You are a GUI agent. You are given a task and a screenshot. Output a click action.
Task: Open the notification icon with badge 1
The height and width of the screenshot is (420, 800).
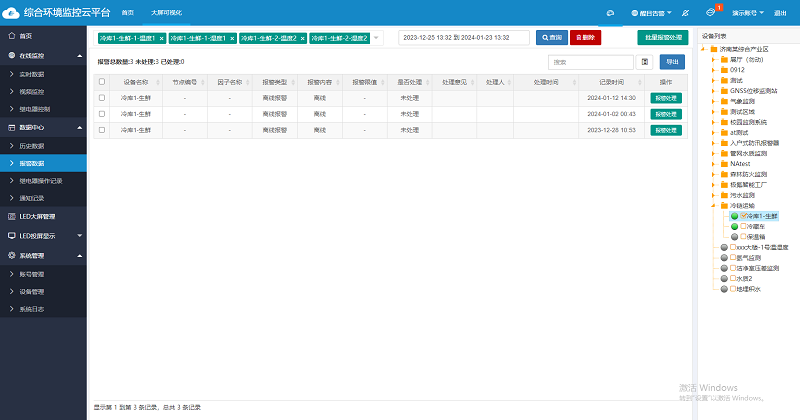point(710,12)
